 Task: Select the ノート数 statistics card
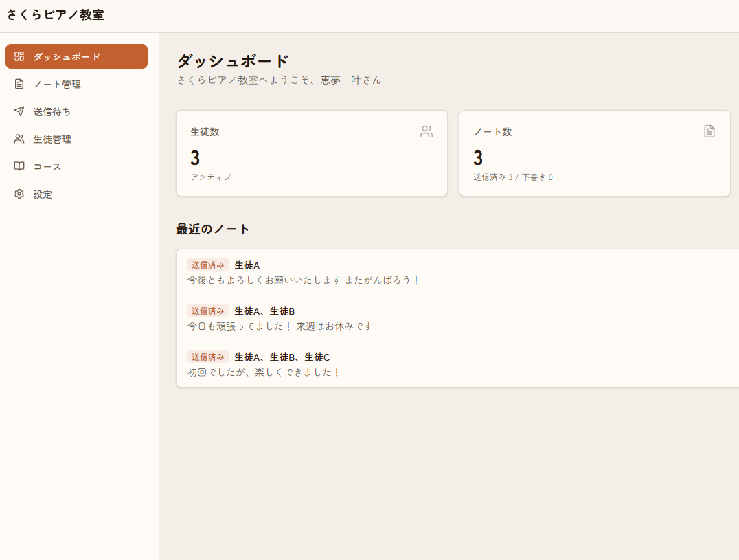click(x=595, y=153)
